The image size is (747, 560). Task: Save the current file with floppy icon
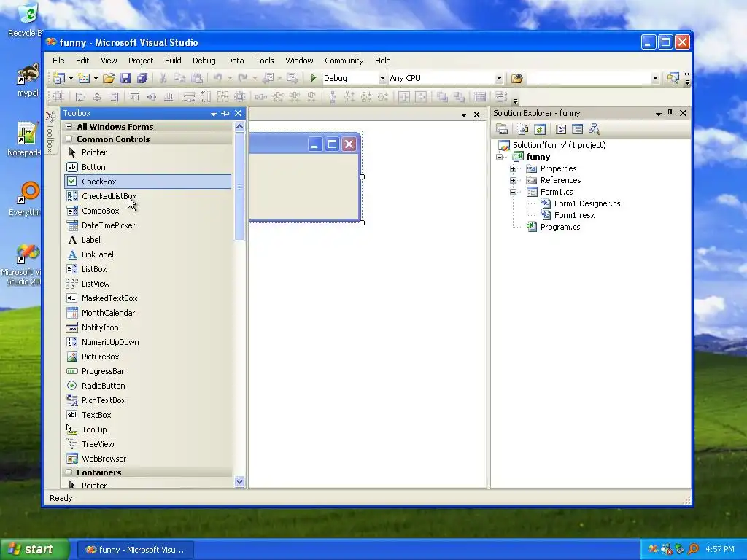pos(125,78)
